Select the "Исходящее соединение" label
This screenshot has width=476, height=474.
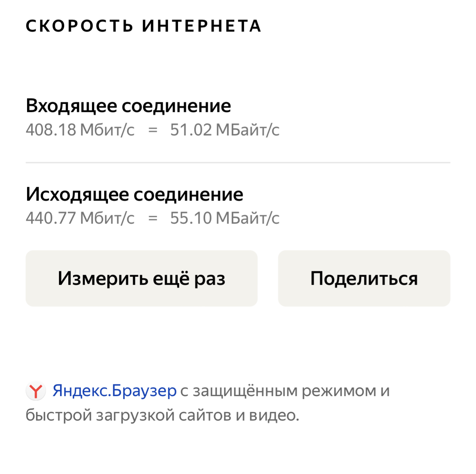click(x=134, y=194)
